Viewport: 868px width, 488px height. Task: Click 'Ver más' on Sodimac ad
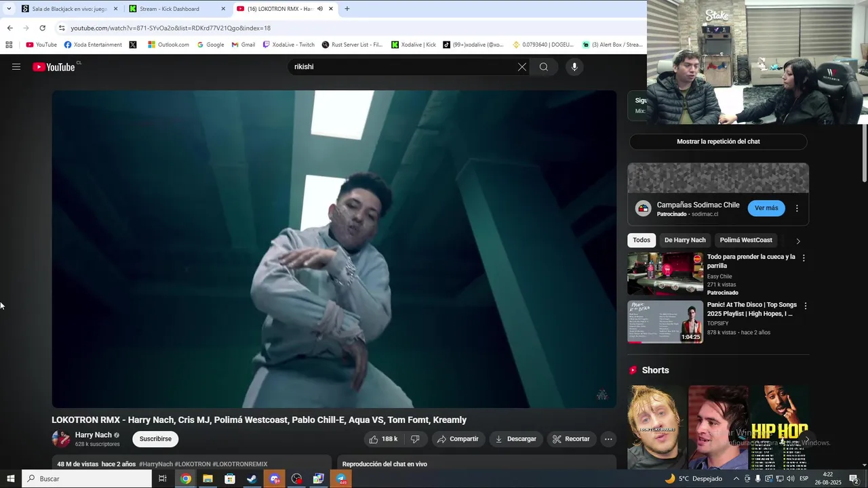766,208
